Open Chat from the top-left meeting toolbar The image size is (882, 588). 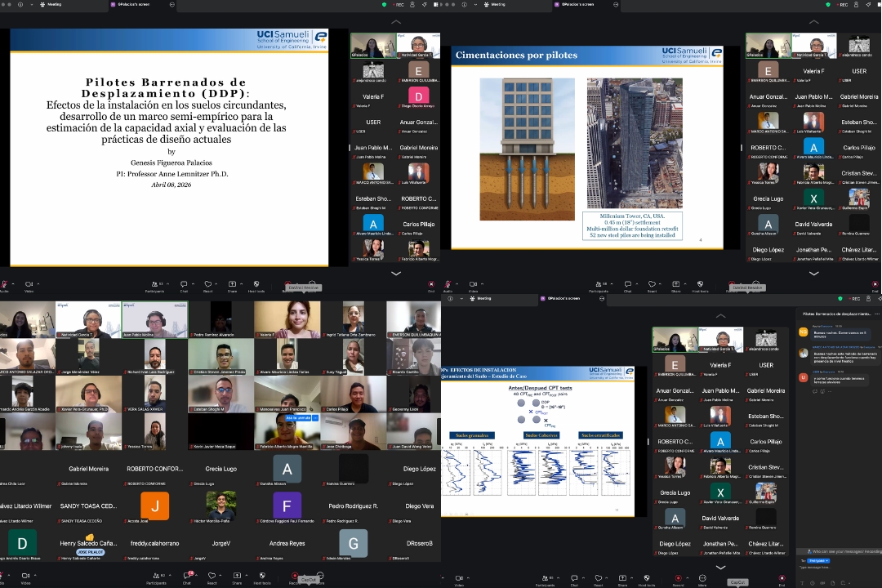coord(184,286)
